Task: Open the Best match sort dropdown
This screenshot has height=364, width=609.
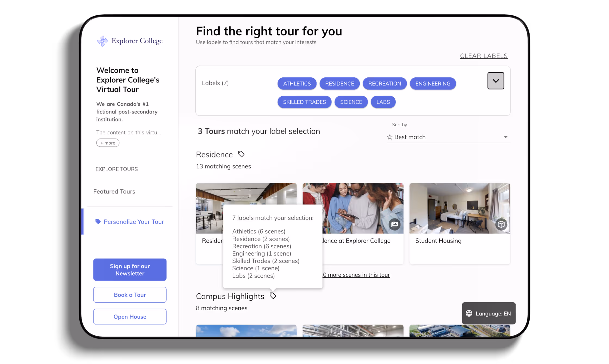Action: pyautogui.click(x=448, y=137)
